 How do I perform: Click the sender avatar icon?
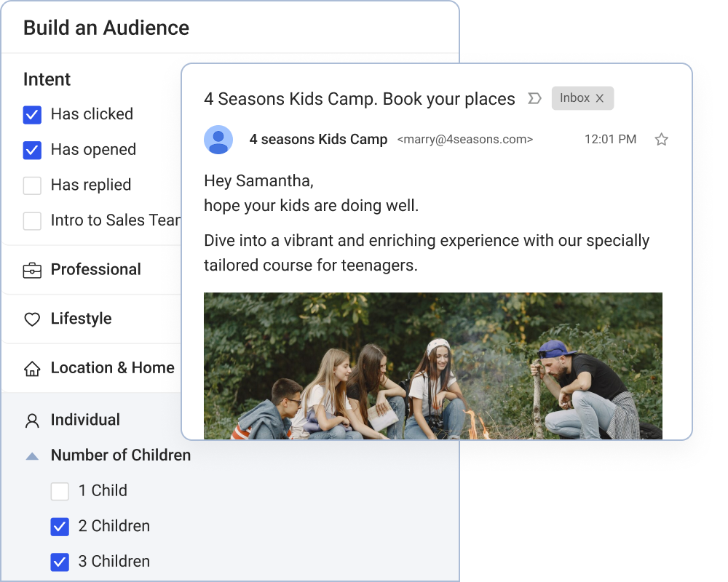click(218, 140)
